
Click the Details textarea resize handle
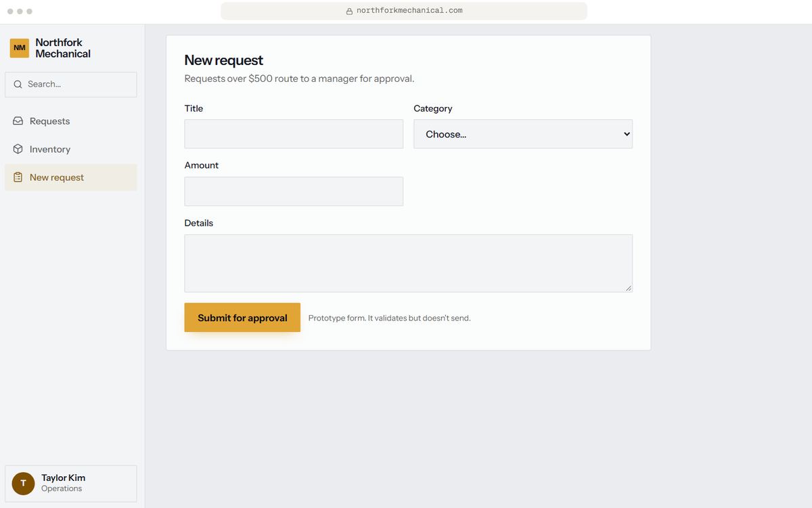[x=628, y=288]
